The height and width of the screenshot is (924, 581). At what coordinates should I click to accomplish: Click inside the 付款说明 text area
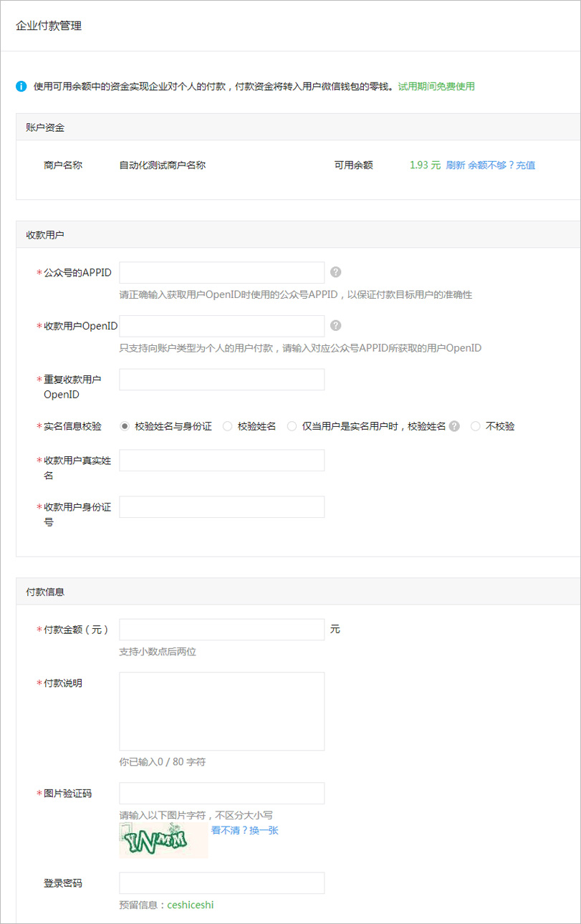[221, 711]
